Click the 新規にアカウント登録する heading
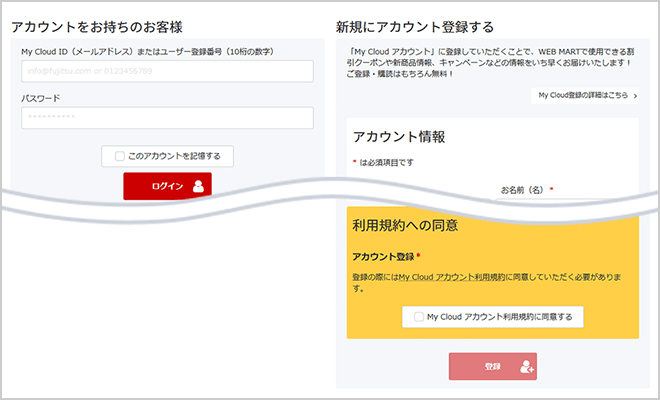660x400 pixels. click(x=415, y=26)
